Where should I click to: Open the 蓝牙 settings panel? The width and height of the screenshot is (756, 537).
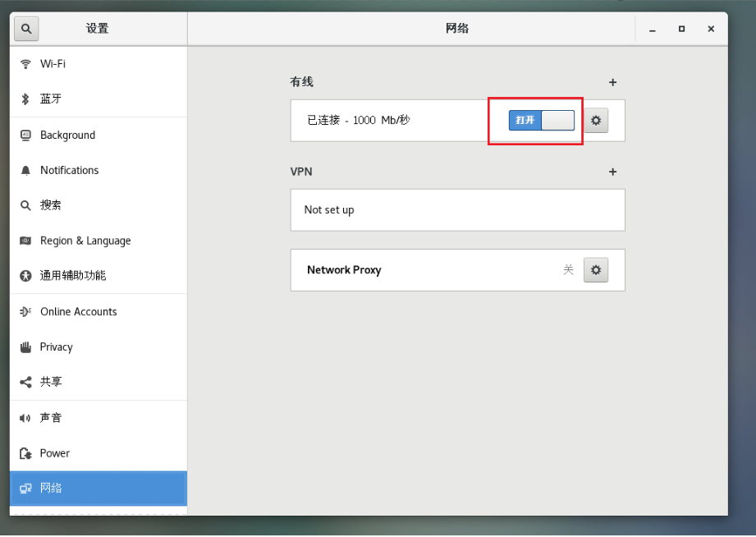point(99,99)
